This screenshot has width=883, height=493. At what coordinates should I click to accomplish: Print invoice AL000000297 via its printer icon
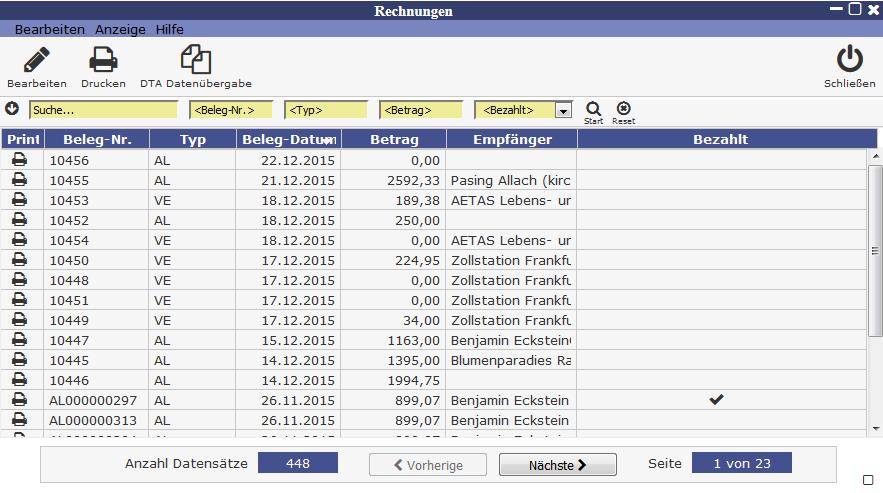[20, 400]
